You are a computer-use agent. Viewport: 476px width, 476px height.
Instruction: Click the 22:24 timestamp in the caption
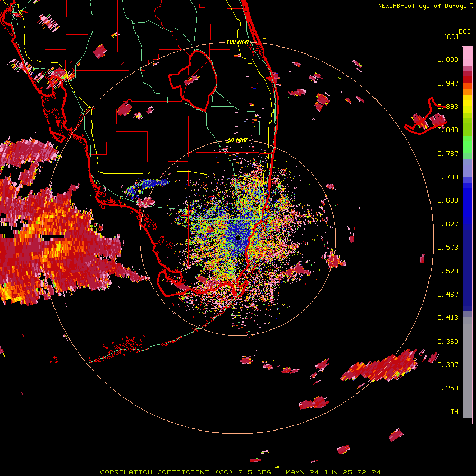[369, 472]
